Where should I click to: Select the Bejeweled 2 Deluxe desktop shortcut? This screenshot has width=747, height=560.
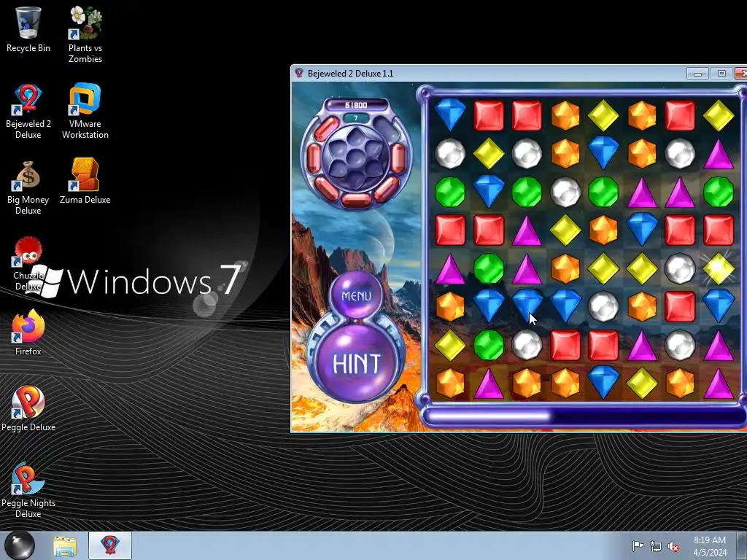pos(28,111)
